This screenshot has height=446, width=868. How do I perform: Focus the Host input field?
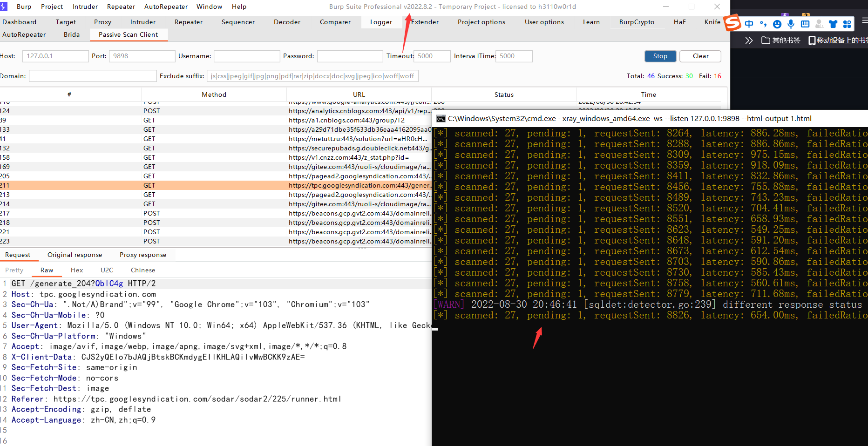click(x=55, y=56)
